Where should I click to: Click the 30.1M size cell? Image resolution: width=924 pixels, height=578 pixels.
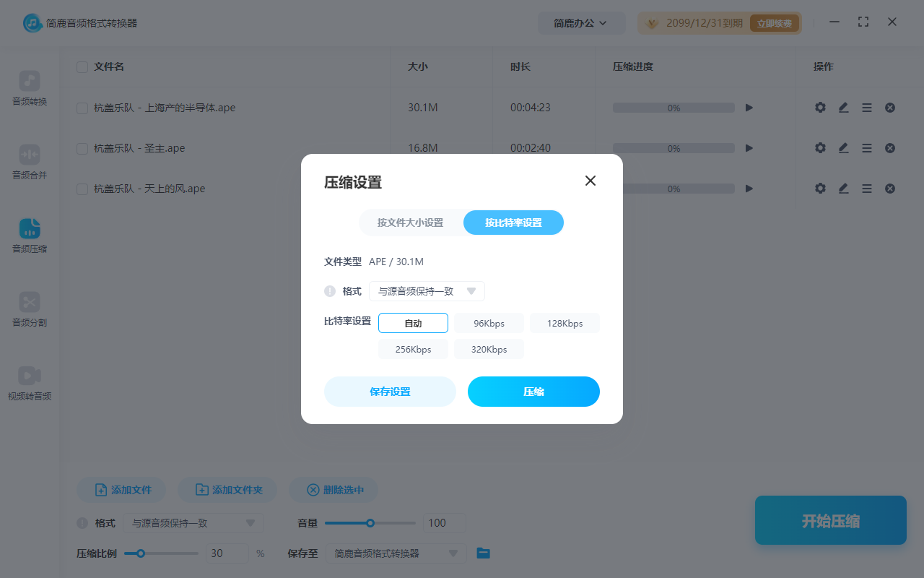(x=423, y=108)
